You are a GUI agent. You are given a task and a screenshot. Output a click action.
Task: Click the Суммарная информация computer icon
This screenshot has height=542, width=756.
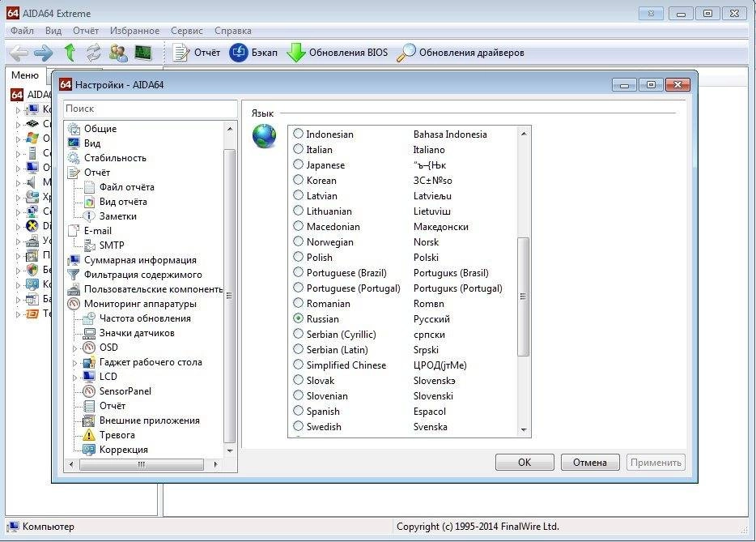pyautogui.click(x=74, y=260)
